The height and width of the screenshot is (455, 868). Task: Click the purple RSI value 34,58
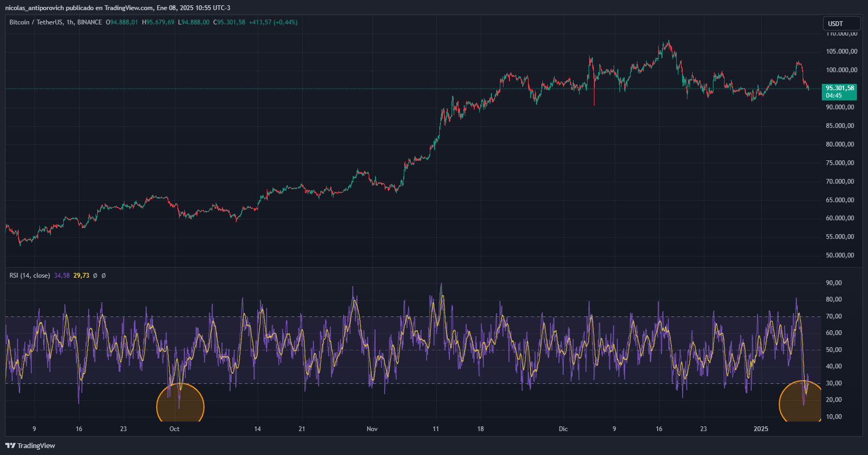62,276
